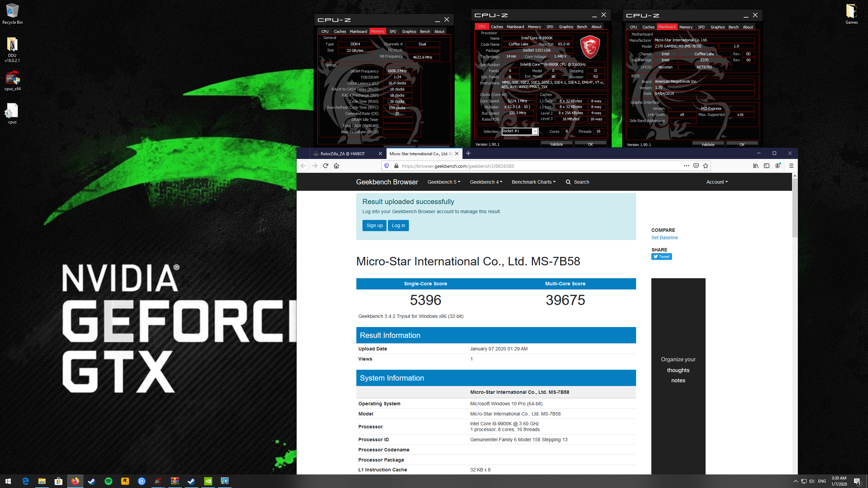Open volume control in system tray
This screenshot has width=868, height=488.
812,481
